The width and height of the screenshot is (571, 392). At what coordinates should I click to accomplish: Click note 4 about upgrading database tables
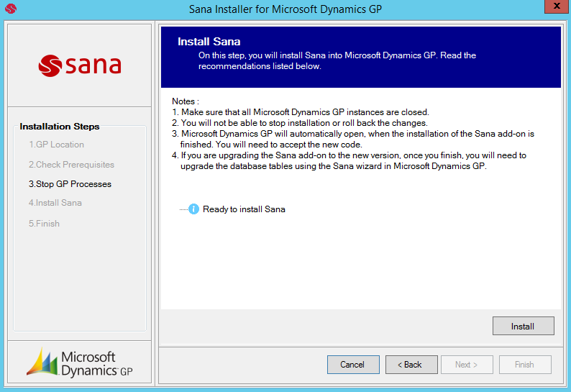[350, 160]
